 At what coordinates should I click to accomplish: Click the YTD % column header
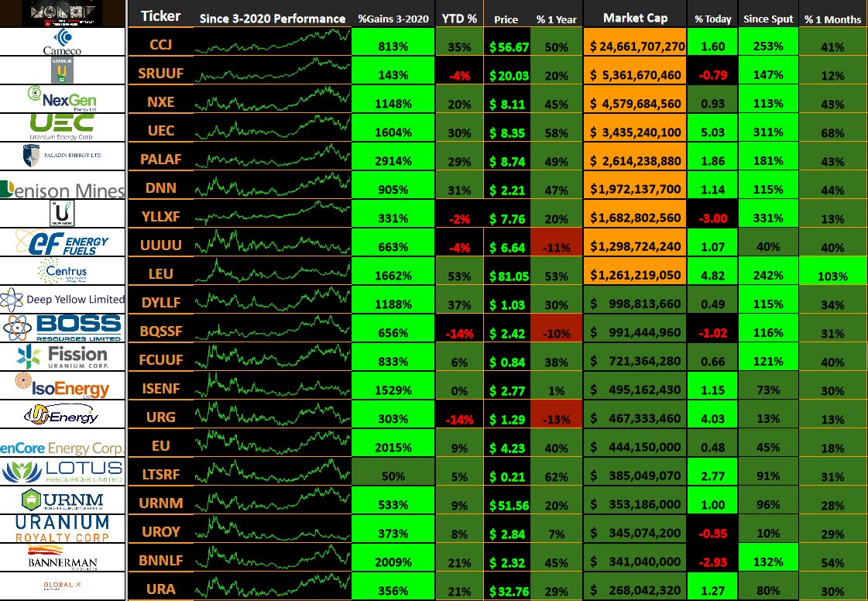click(x=459, y=19)
